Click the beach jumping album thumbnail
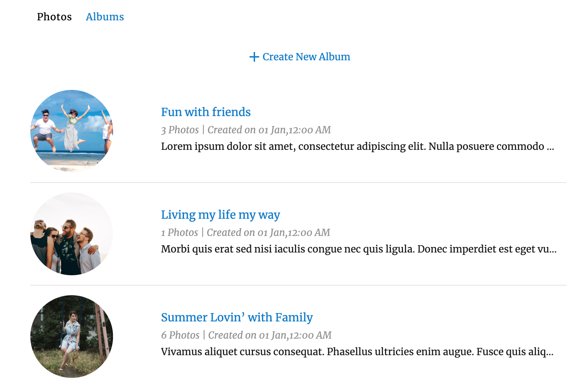The height and width of the screenshot is (381, 588). (x=72, y=131)
